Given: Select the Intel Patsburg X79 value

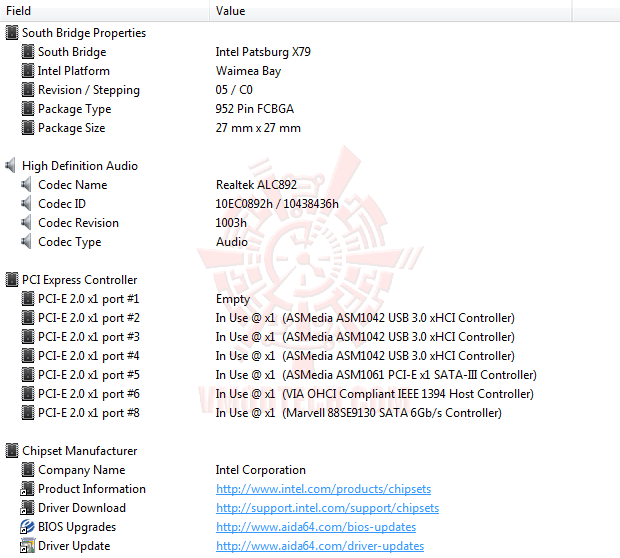Looking at the screenshot, I should click(x=263, y=52).
